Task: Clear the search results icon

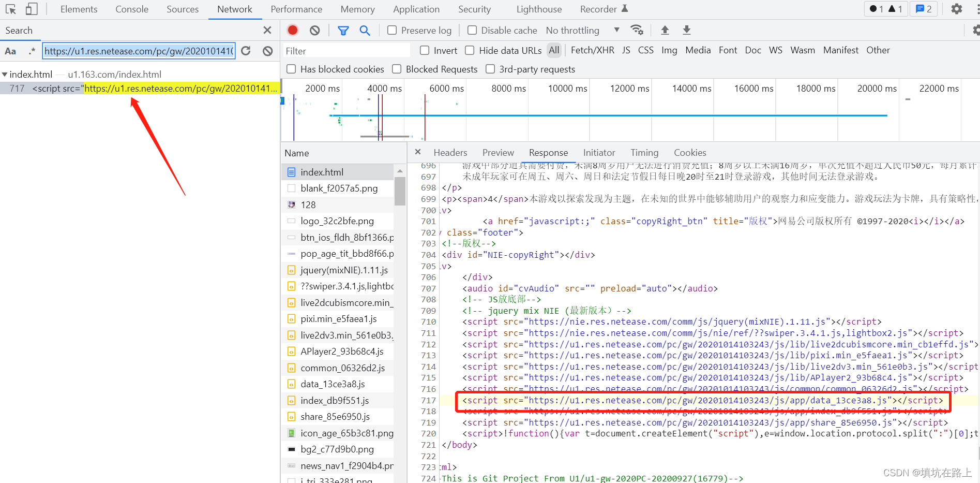Action: [267, 51]
